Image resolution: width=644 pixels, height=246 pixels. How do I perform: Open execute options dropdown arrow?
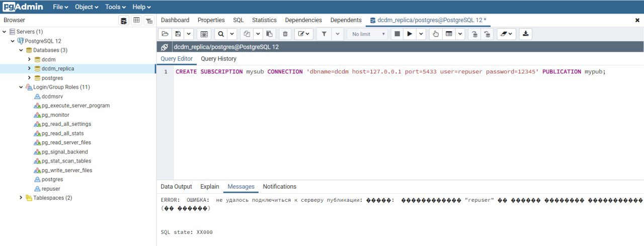(421, 34)
